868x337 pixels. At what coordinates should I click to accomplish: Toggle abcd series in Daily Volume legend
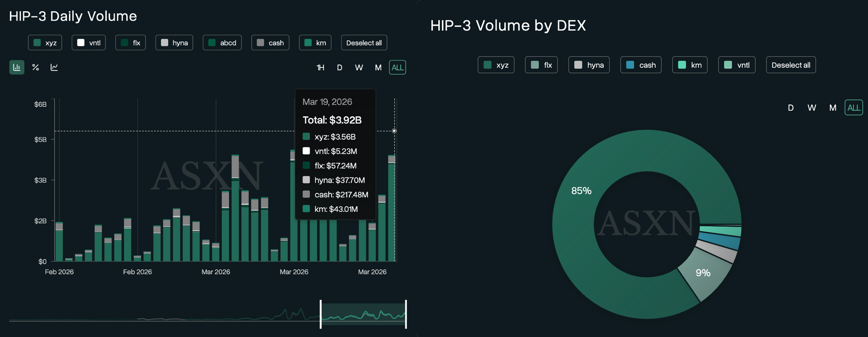point(222,43)
